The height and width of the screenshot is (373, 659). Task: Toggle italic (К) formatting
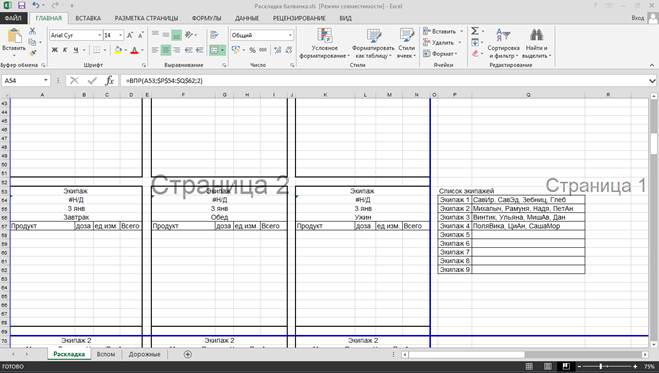[x=65, y=50]
